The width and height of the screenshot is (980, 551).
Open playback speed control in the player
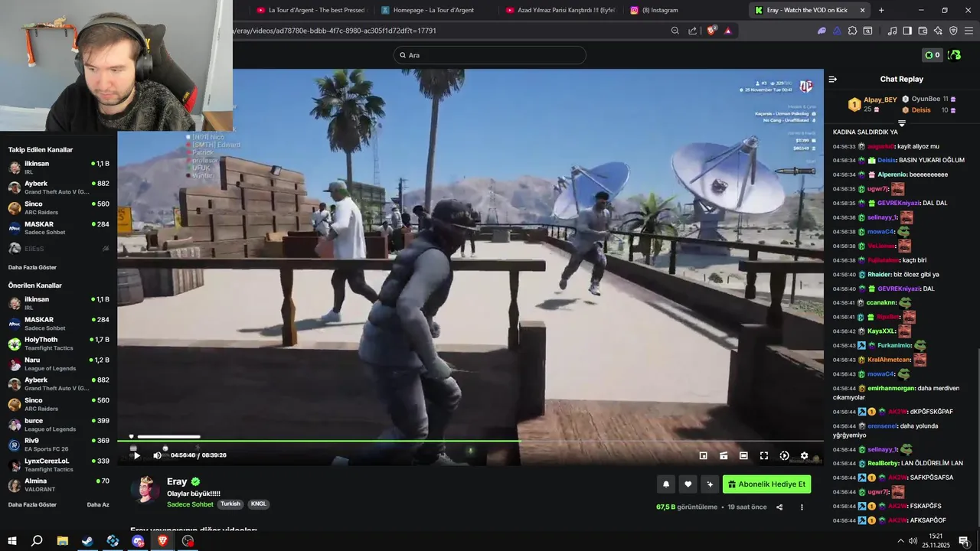point(784,455)
